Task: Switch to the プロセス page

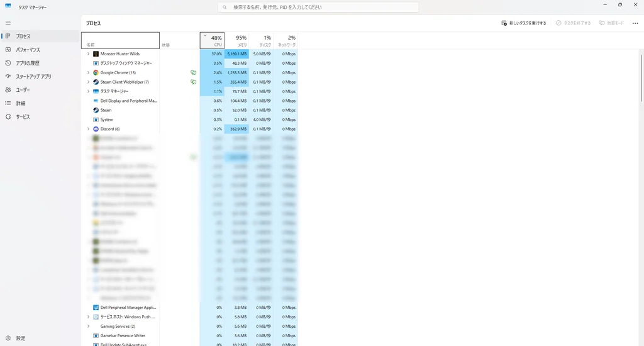Action: [40, 36]
